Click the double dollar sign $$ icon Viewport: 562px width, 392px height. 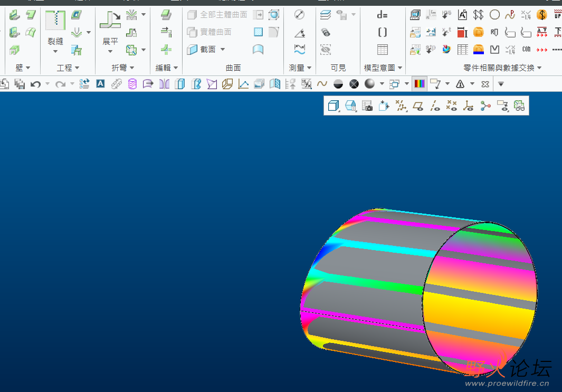pyautogui.click(x=478, y=15)
